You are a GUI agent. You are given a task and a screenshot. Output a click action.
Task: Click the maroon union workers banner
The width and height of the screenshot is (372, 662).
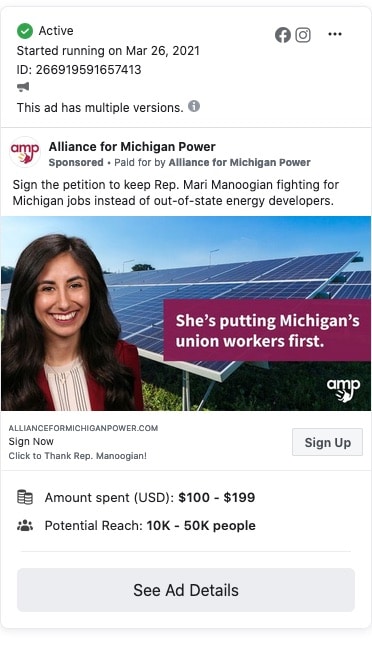pyautogui.click(x=267, y=331)
